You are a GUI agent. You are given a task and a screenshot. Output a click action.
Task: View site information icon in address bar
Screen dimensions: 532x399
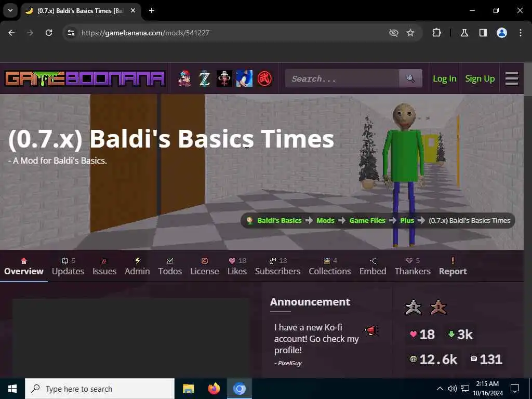pyautogui.click(x=71, y=33)
